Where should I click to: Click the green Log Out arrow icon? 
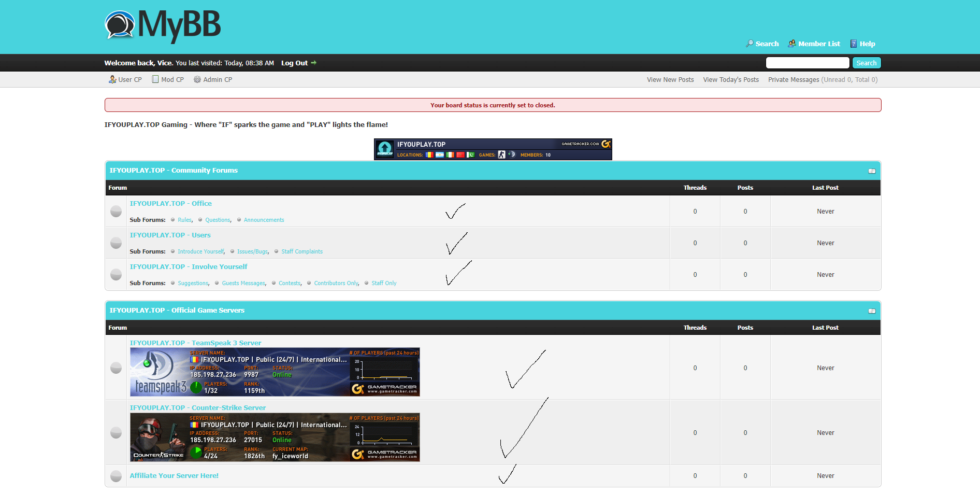313,63
